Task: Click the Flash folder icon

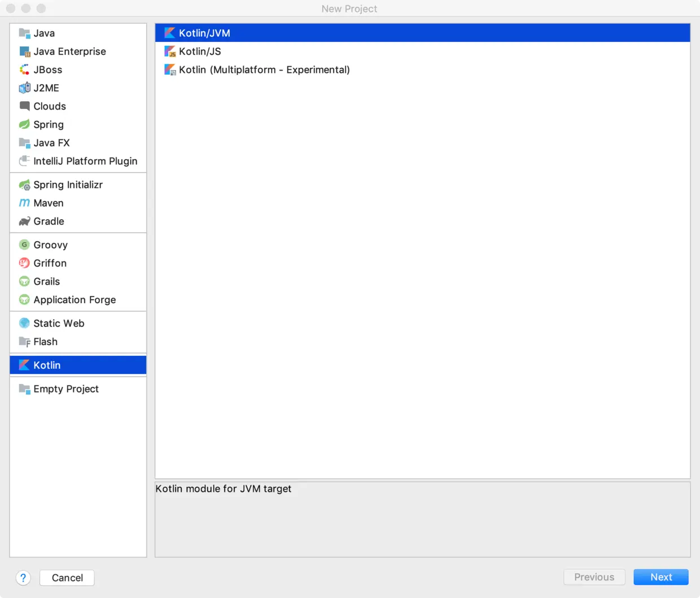Action: tap(24, 342)
